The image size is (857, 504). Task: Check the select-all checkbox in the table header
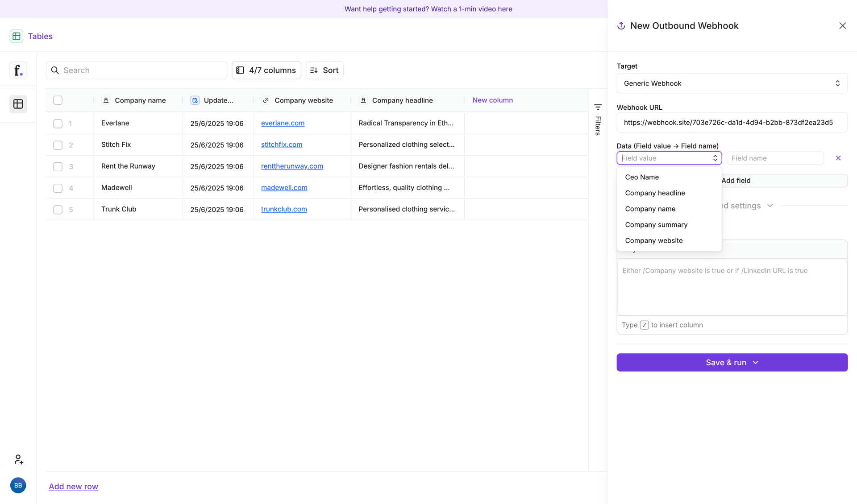(58, 100)
